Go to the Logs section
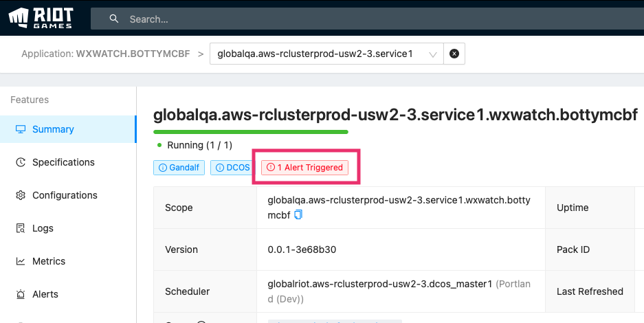The height and width of the screenshot is (323, 644). pyautogui.click(x=43, y=228)
